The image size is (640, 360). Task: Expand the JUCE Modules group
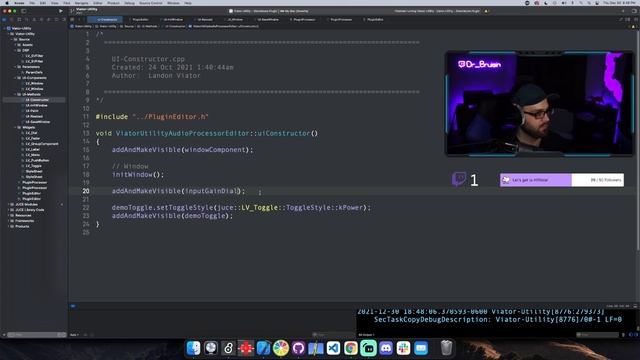[x=9, y=204]
